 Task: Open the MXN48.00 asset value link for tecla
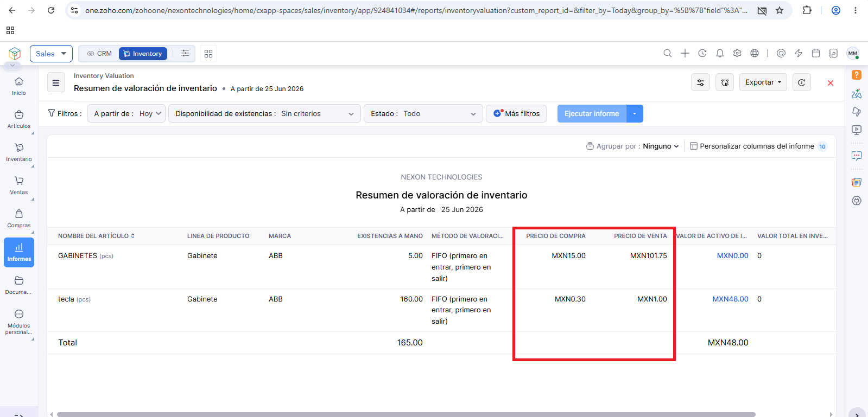731,299
